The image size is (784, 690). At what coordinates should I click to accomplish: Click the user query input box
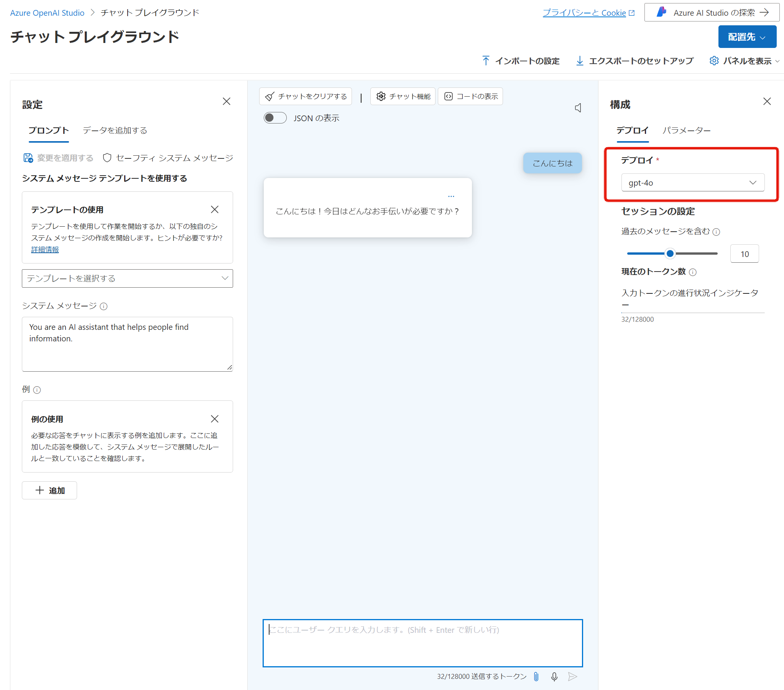[x=423, y=643]
